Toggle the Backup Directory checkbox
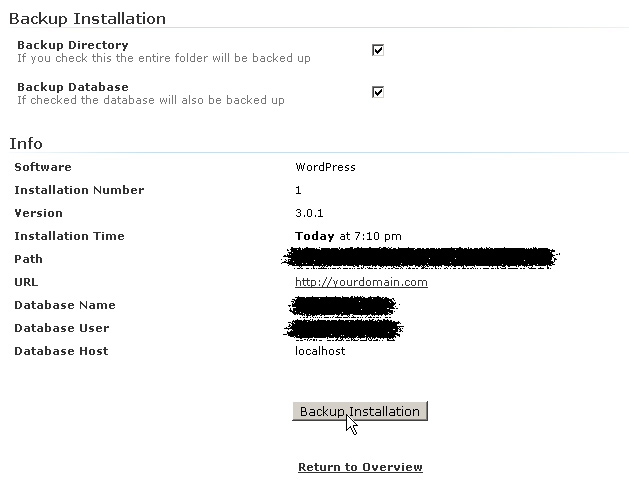The width and height of the screenshot is (629, 491). pyautogui.click(x=378, y=50)
